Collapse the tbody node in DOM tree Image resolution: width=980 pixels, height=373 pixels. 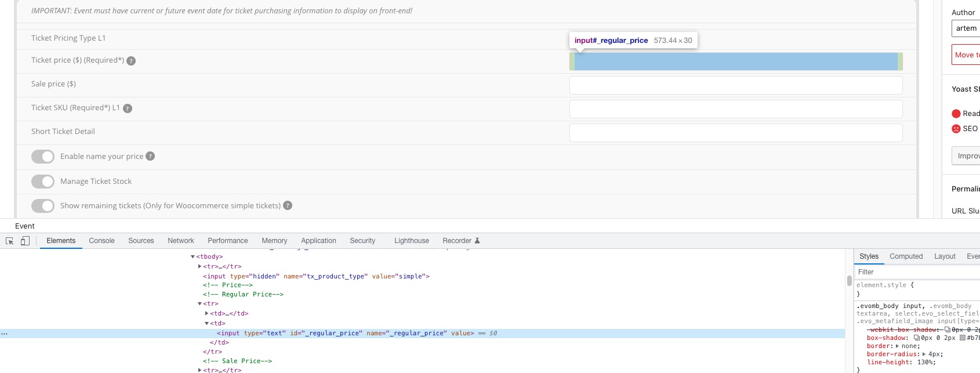pyautogui.click(x=193, y=256)
